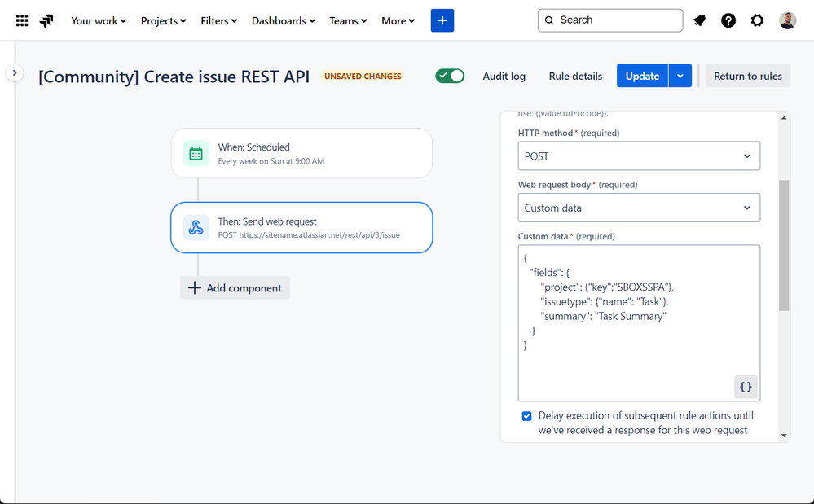Viewport: 814px width, 504px height.
Task: Open the More menu
Action: (x=398, y=20)
